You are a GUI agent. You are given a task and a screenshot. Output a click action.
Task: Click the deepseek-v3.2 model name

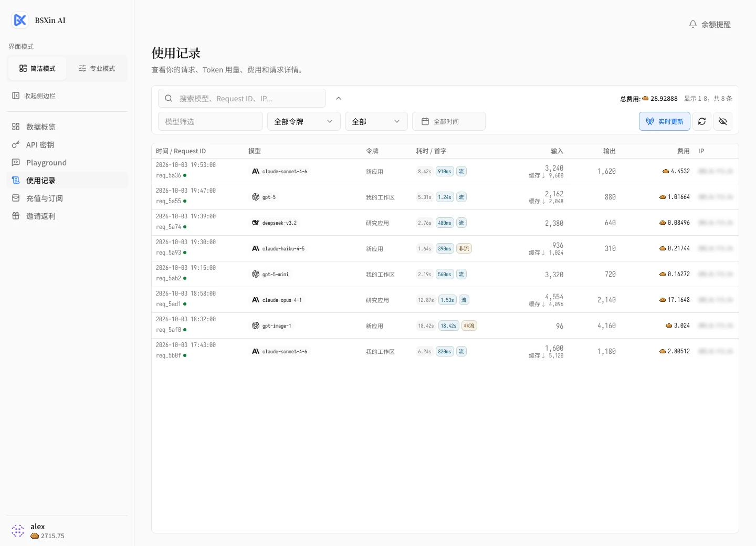coord(279,223)
